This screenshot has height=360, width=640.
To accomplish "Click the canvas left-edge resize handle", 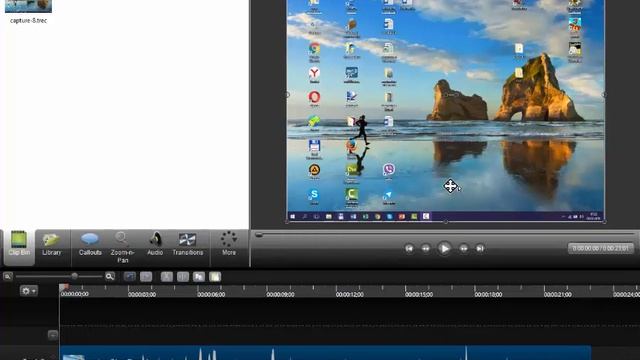I will click(287, 95).
